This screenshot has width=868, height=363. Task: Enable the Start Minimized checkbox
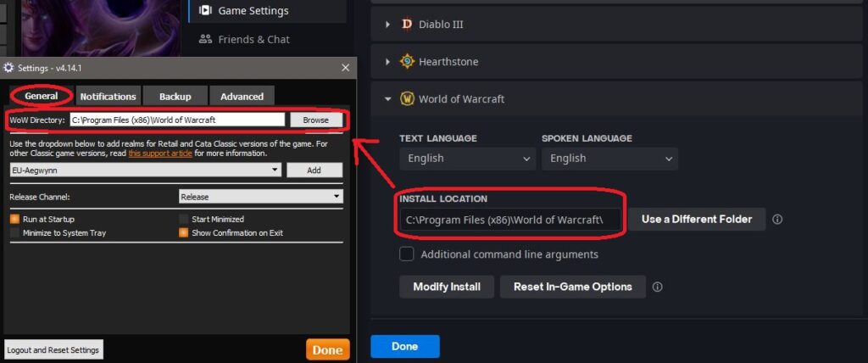183,220
